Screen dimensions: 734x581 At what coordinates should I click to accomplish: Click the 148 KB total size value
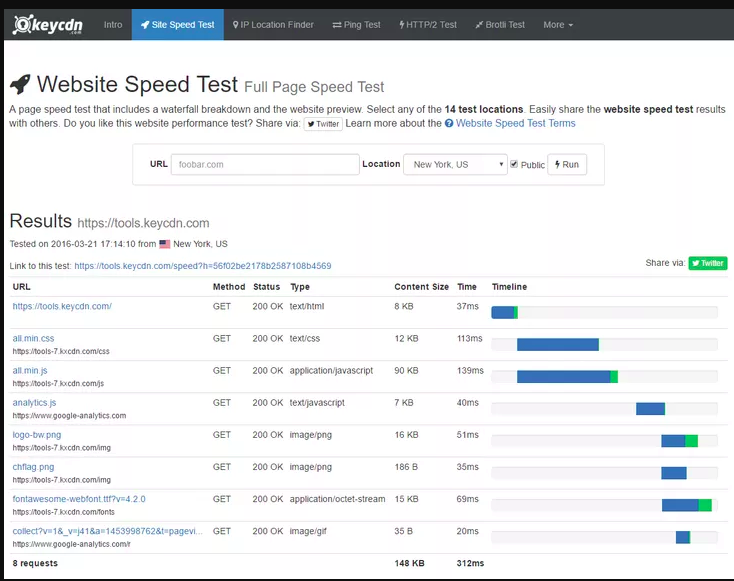pyautogui.click(x=409, y=563)
